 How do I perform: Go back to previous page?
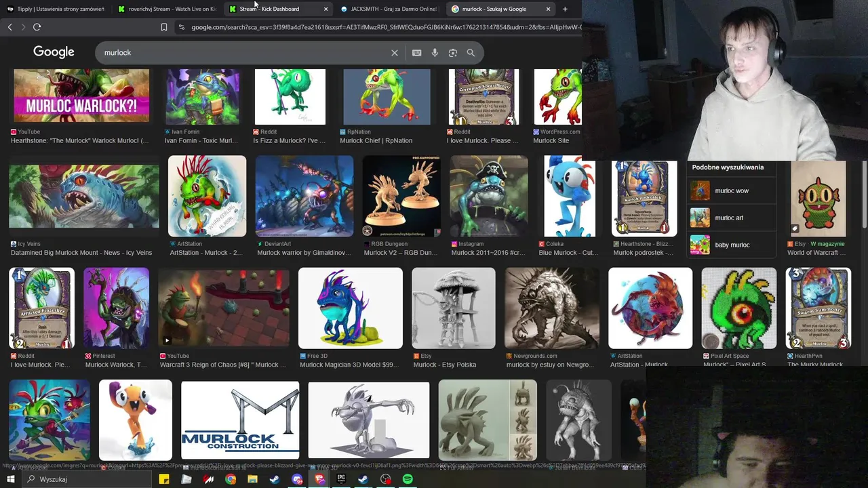pos(9,27)
